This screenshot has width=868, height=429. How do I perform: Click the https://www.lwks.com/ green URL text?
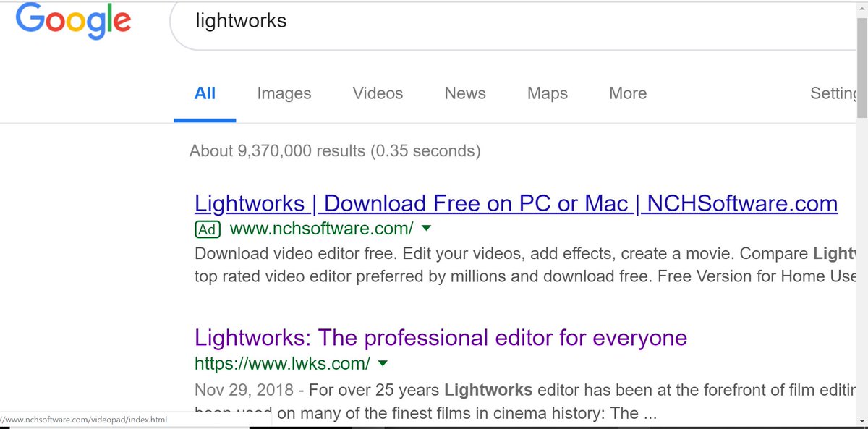(282, 363)
